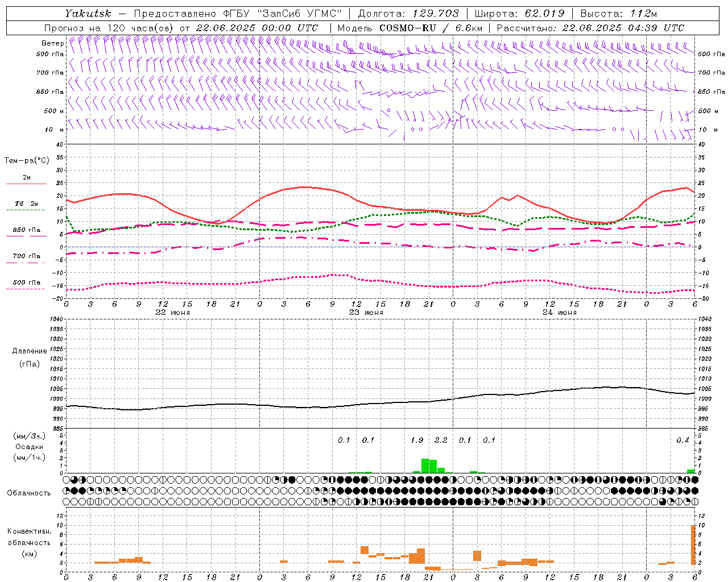Click the "Тем-ра(°C)" axis title
The width and height of the screenshot is (728, 582).
click(x=27, y=160)
